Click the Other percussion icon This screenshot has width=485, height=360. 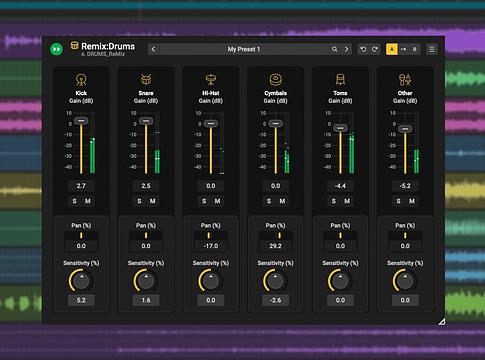(405, 80)
